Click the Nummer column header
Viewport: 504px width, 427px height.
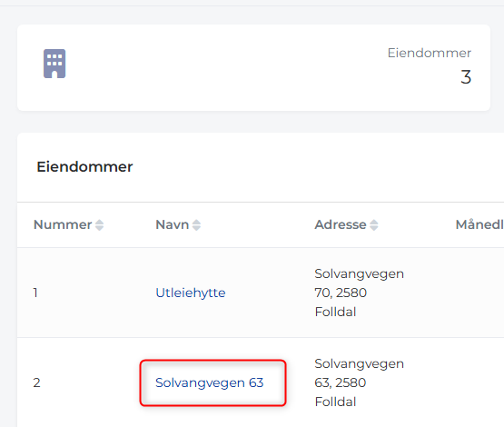(x=63, y=224)
